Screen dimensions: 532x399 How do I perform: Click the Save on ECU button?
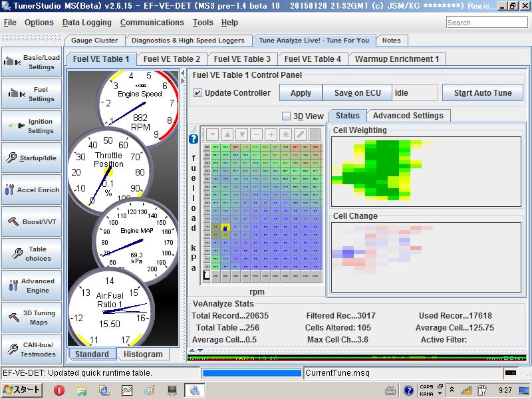pos(357,92)
